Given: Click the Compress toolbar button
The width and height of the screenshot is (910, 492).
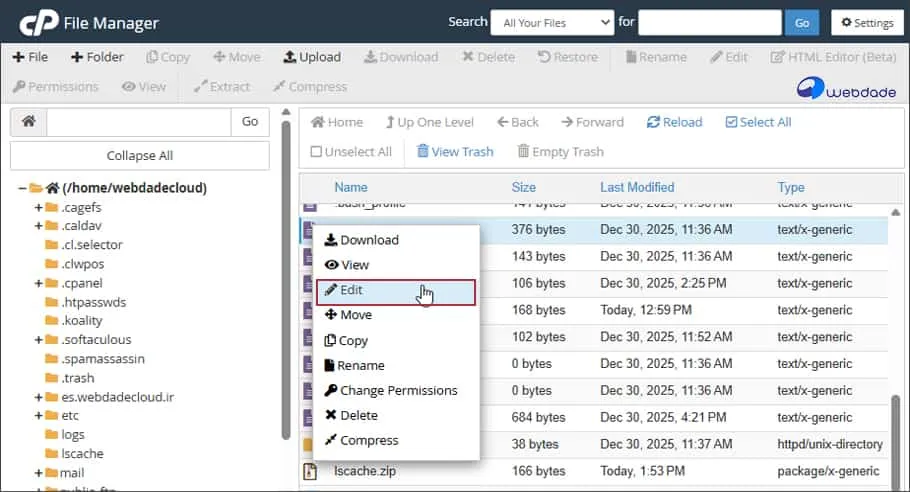Looking at the screenshot, I should [310, 86].
